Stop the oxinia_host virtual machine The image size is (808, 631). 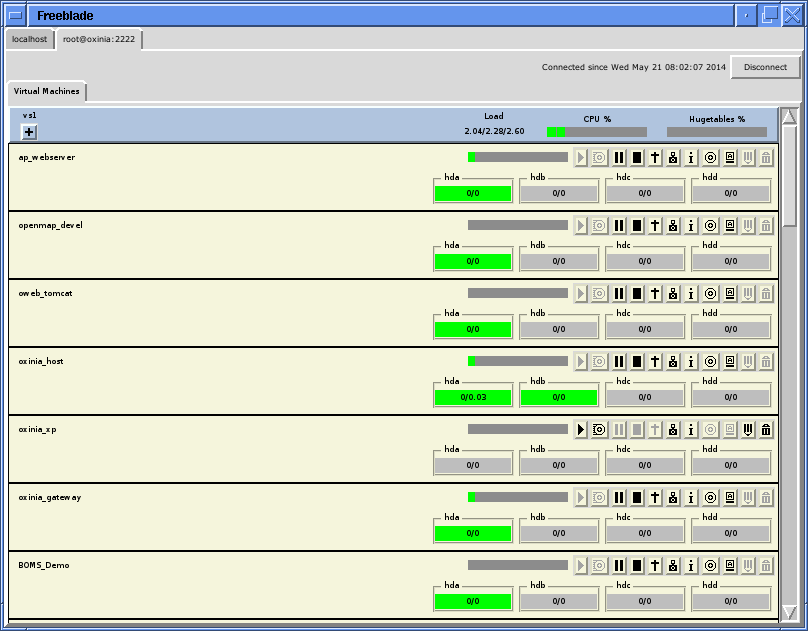point(637,361)
